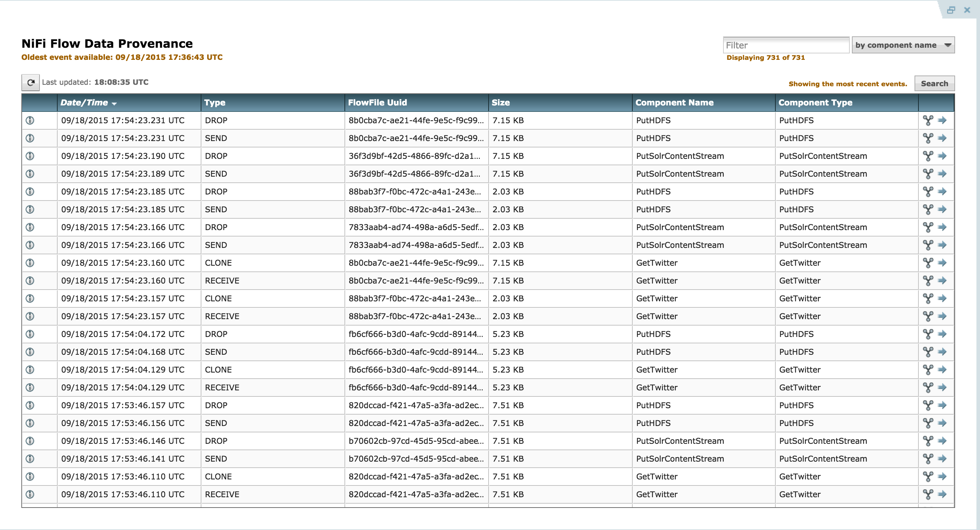This screenshot has width=980, height=530.
Task: Click the Search button
Action: (934, 83)
